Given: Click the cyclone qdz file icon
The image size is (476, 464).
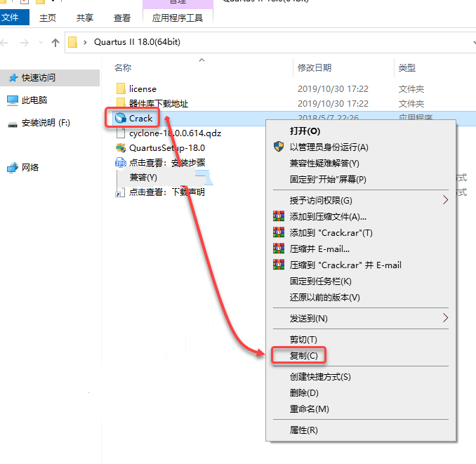Looking at the screenshot, I should 121,133.
